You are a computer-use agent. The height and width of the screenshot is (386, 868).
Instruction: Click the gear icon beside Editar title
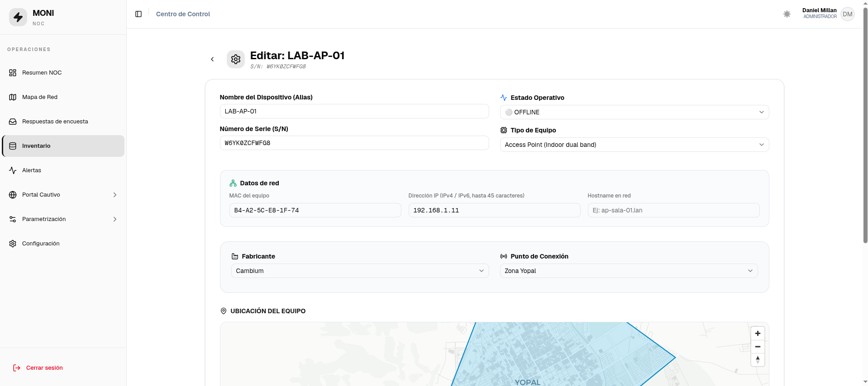[236, 59]
